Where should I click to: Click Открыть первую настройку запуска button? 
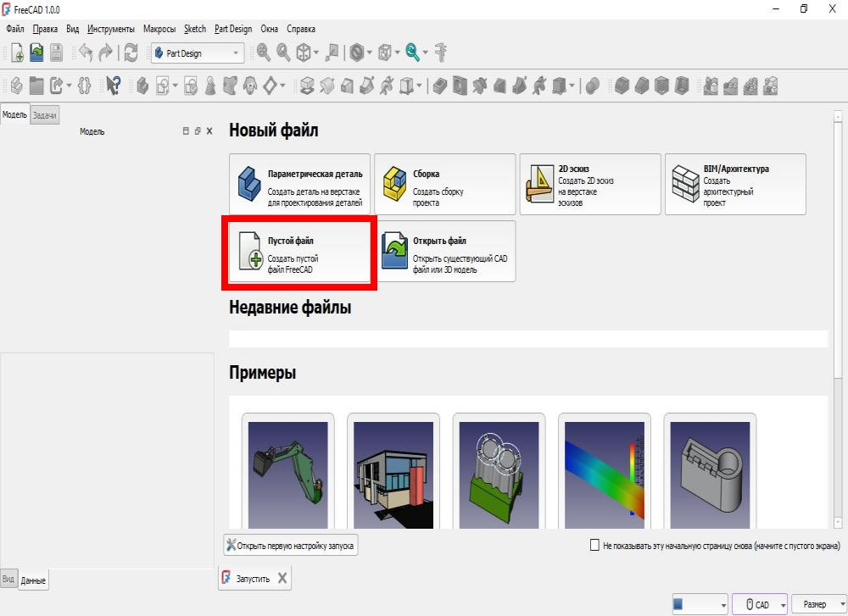coord(290,545)
